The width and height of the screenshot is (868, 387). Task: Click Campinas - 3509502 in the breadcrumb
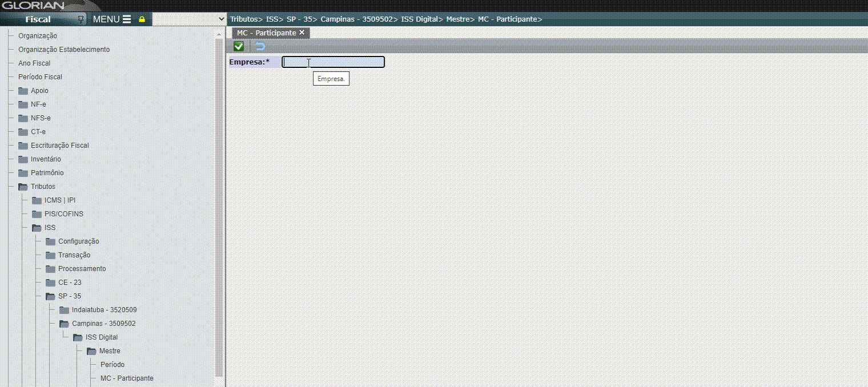[x=356, y=19]
